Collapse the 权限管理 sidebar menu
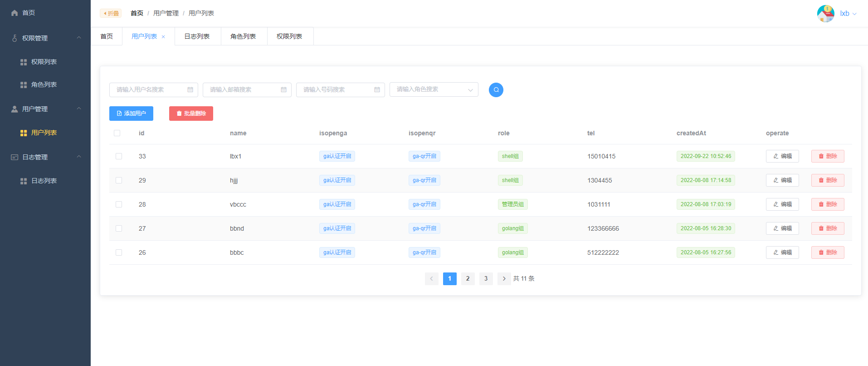Image resolution: width=868 pixels, height=366 pixels. [45, 38]
